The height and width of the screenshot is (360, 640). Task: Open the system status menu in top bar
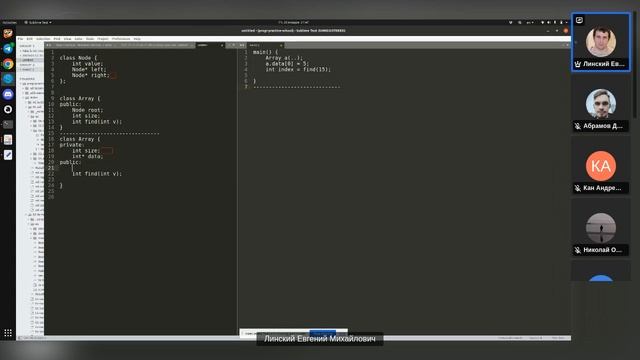[x=554, y=22]
